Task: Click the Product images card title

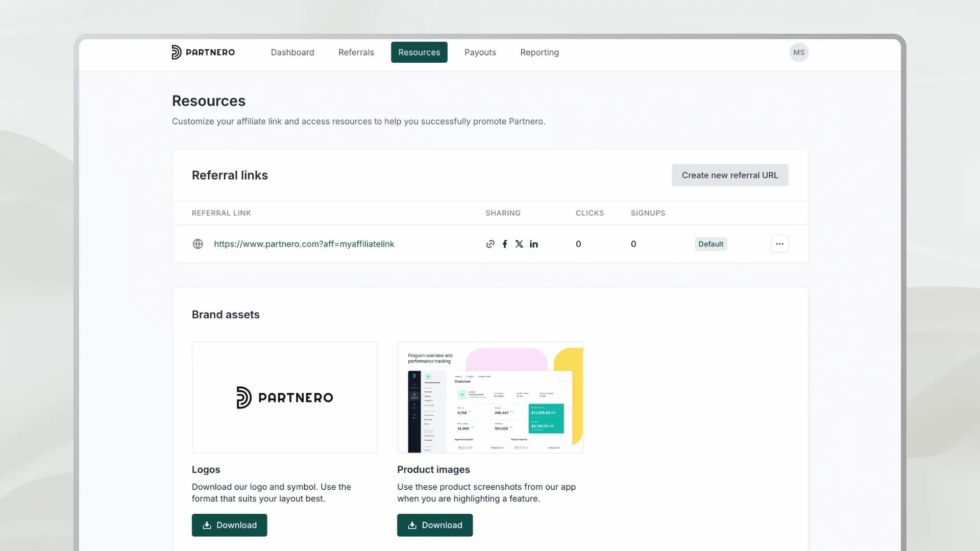Action: tap(433, 469)
